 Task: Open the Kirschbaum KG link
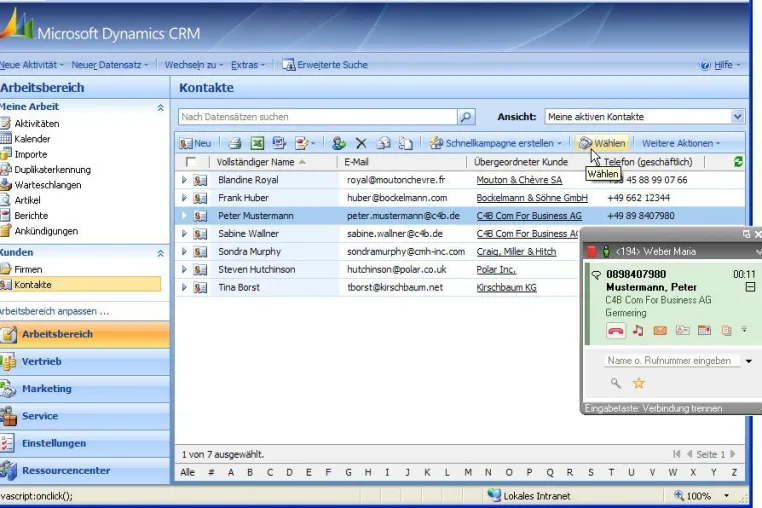(x=506, y=287)
